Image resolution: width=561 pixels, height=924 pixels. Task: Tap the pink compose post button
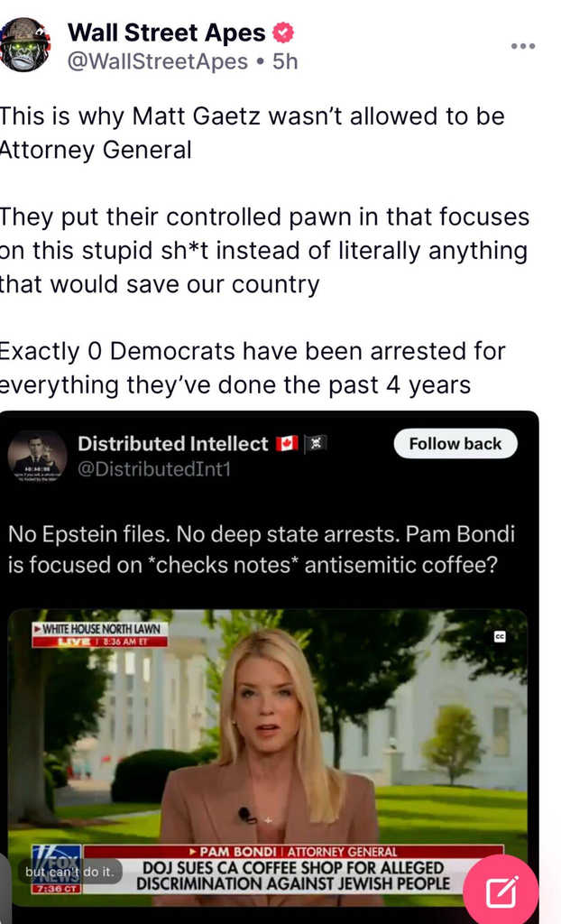(501, 892)
